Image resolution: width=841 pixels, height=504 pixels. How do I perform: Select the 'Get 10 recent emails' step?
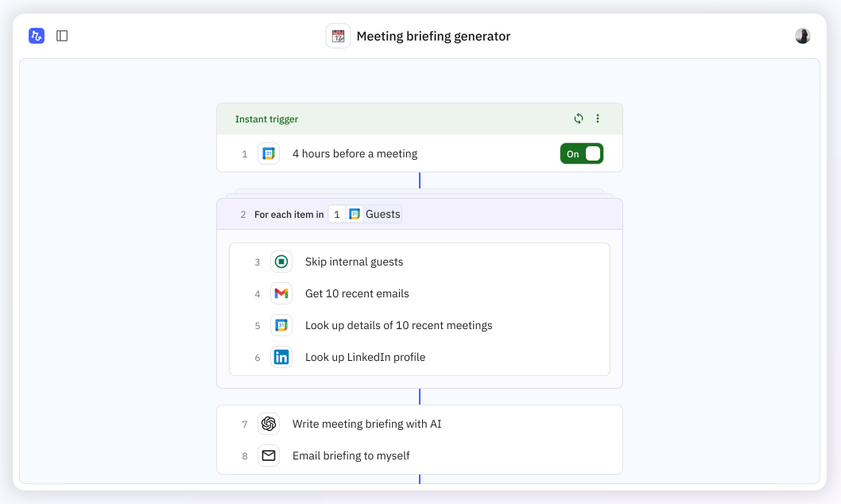coord(357,293)
